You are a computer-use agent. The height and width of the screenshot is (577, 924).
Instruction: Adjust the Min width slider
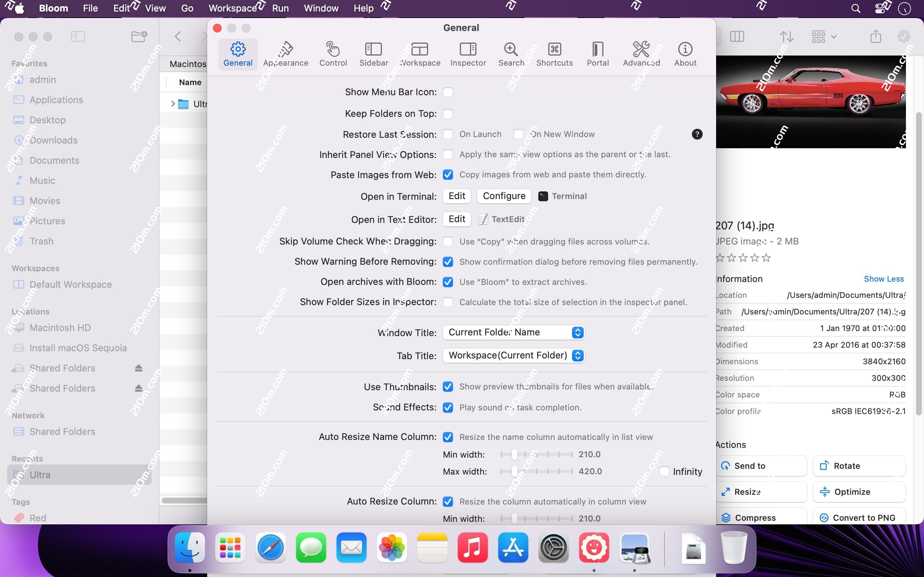coord(514,454)
